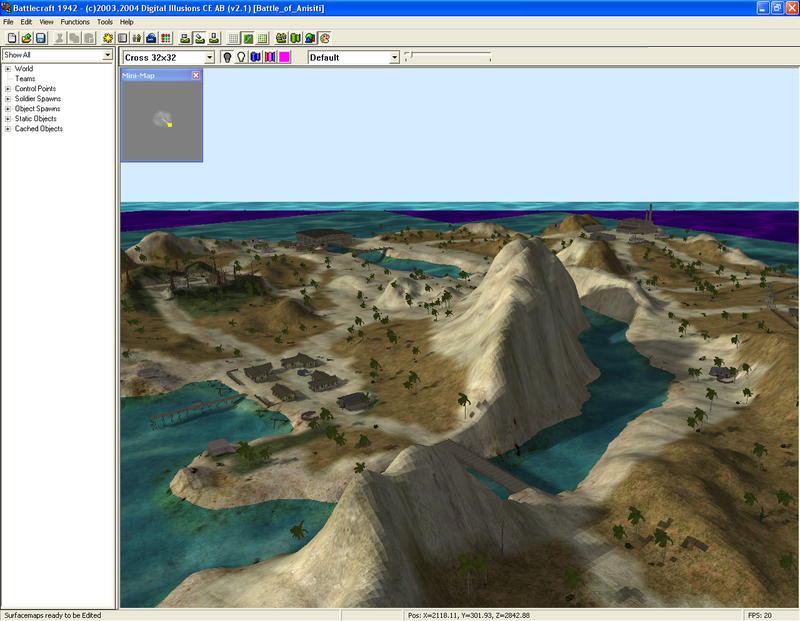
Task: Click the colored shapes toolbar icon
Action: tap(310, 38)
